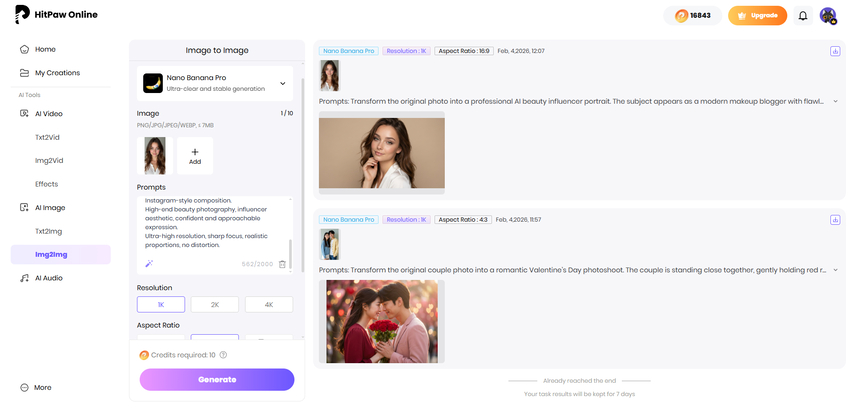
Task: Click the Aspect Ratio : 16:9 tag
Action: 463,51
